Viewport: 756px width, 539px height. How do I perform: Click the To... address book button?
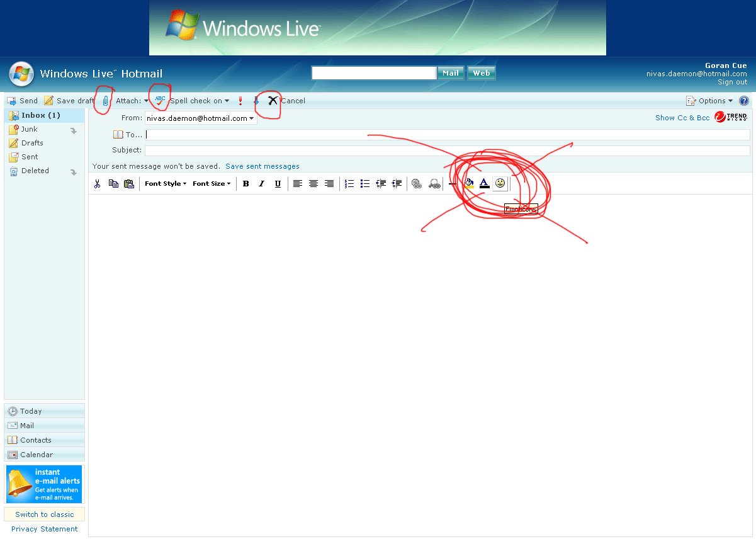pos(128,135)
